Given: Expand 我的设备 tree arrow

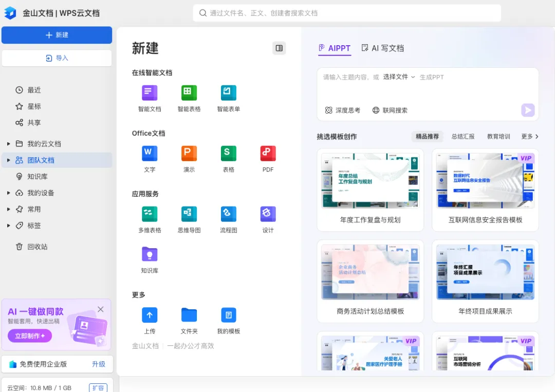Looking at the screenshot, I should click(9, 193).
